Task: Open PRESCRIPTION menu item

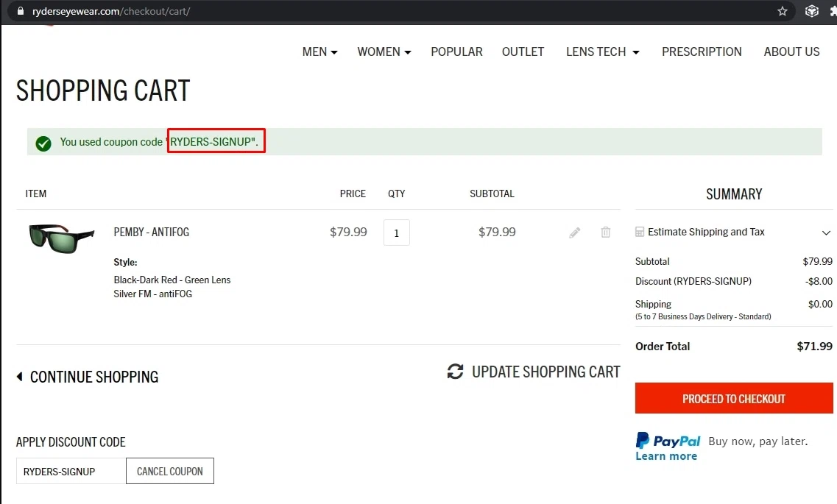Action: click(x=702, y=52)
